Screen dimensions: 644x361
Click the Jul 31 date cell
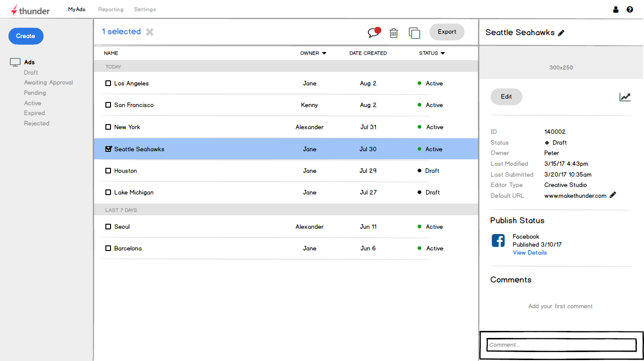tap(368, 127)
